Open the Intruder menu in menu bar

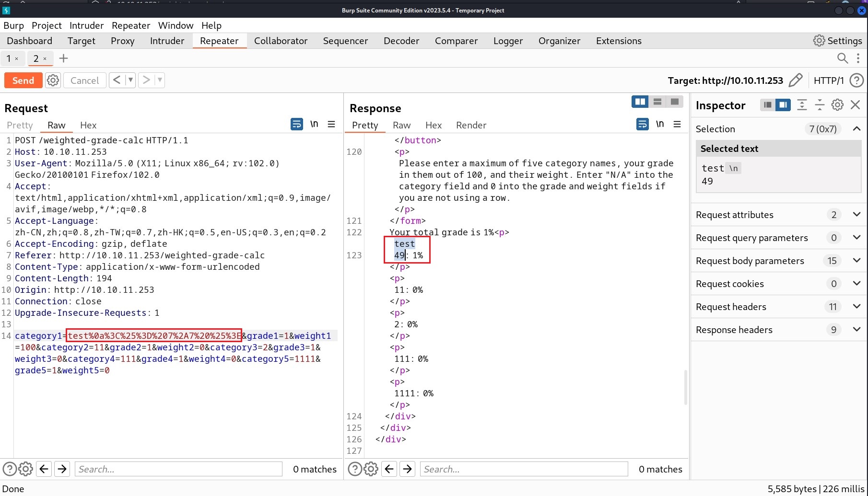(86, 25)
